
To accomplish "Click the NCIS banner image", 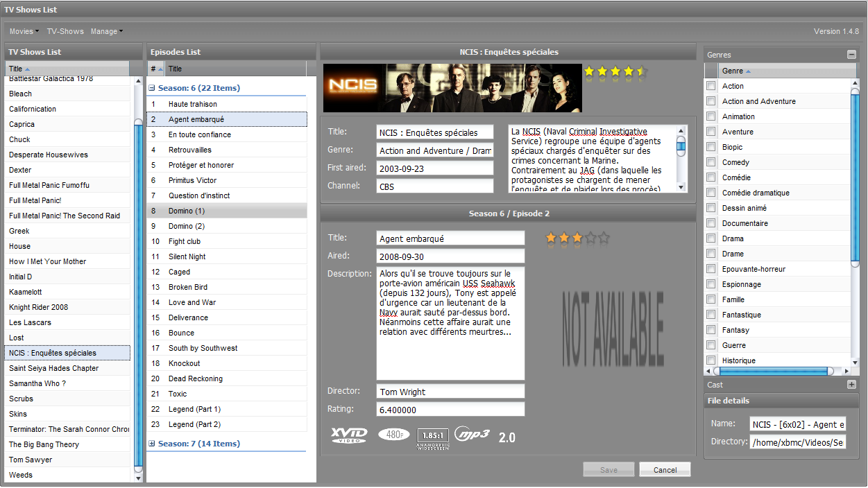I will pyautogui.click(x=452, y=87).
